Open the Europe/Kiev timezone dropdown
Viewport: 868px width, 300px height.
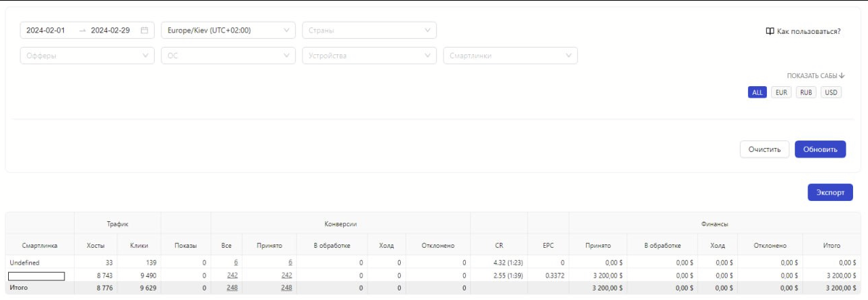(x=228, y=31)
